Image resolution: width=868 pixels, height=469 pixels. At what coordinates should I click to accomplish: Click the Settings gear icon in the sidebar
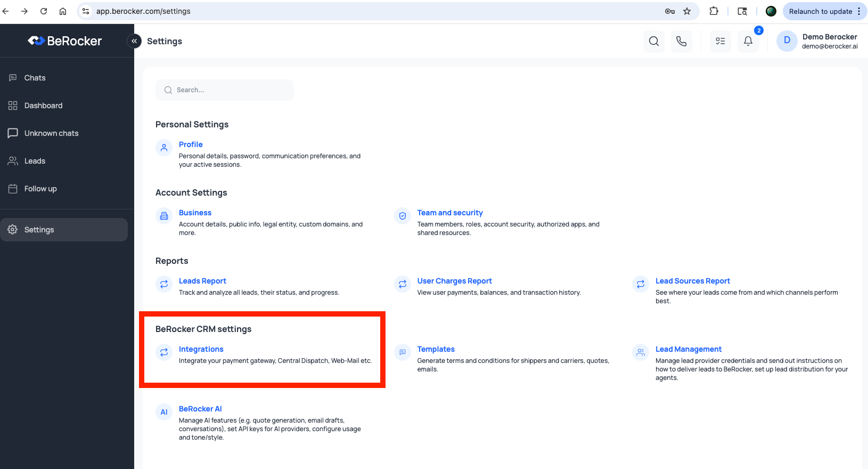pos(13,230)
